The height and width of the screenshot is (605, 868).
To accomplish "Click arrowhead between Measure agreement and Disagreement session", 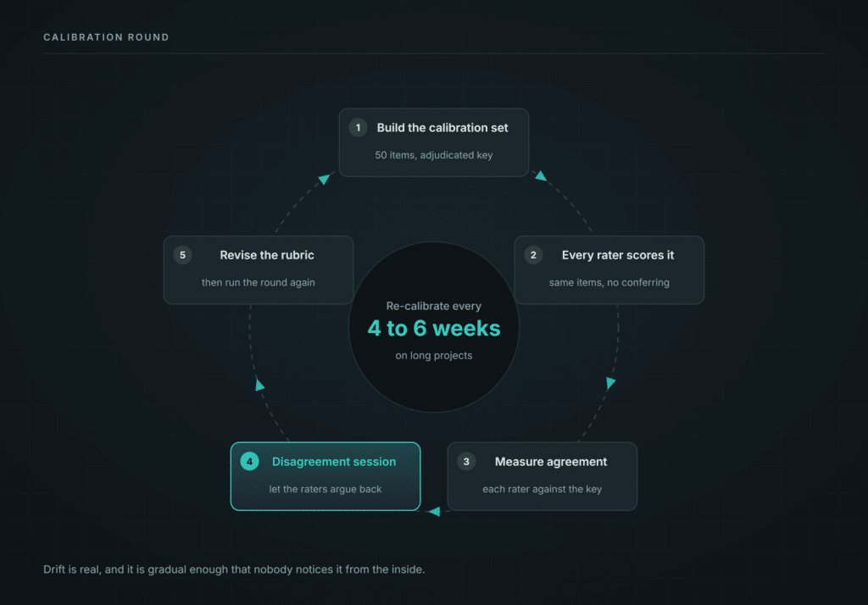I will [435, 512].
